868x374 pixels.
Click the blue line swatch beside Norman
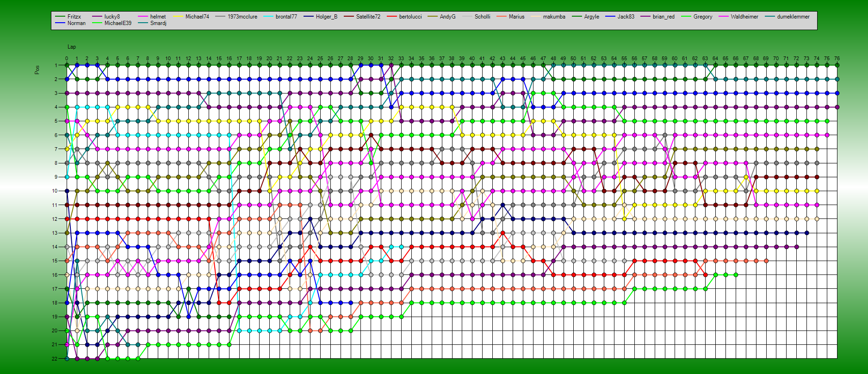pos(60,23)
